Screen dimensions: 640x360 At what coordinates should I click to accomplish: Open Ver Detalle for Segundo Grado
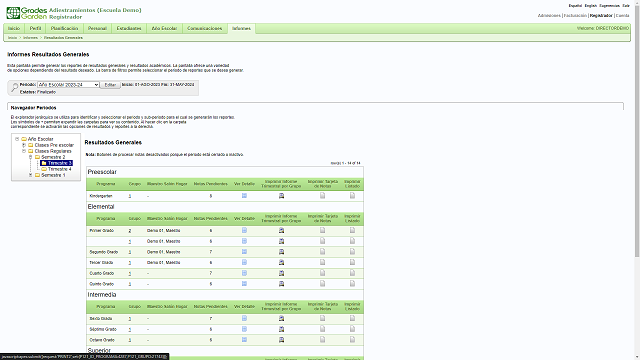pyautogui.click(x=244, y=252)
